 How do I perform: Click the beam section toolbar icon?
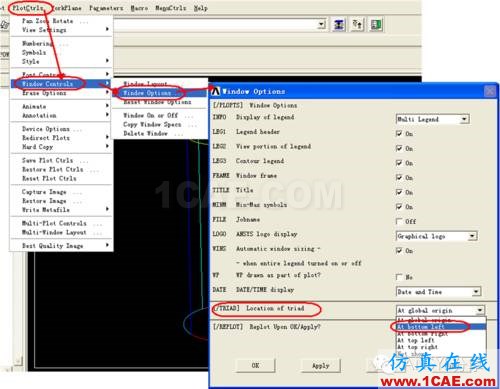point(339,25)
